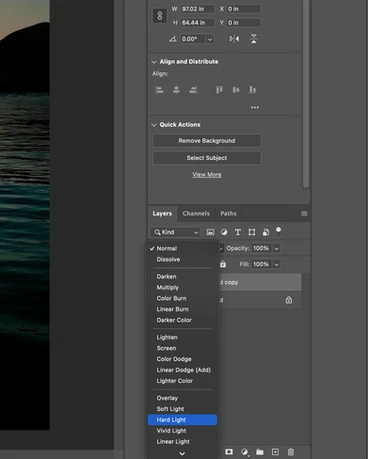Align left edges icon
This screenshot has width=368, height=459.
click(x=159, y=90)
